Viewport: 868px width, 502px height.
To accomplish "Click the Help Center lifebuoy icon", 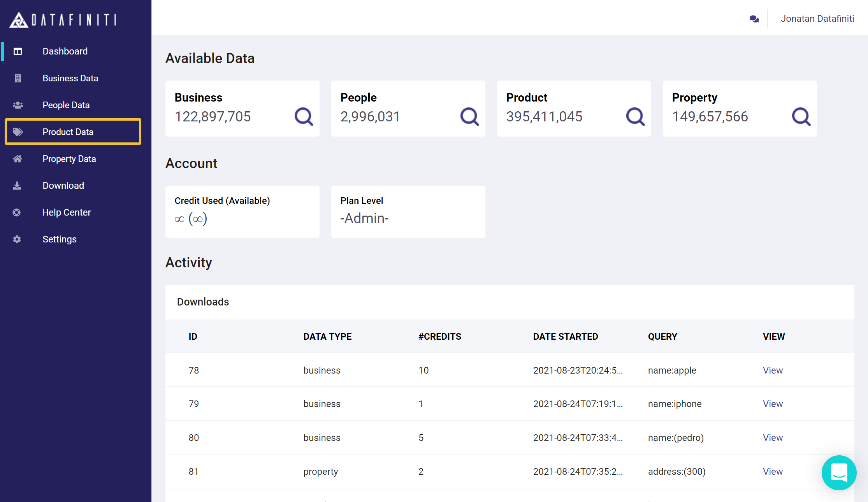I will click(17, 212).
